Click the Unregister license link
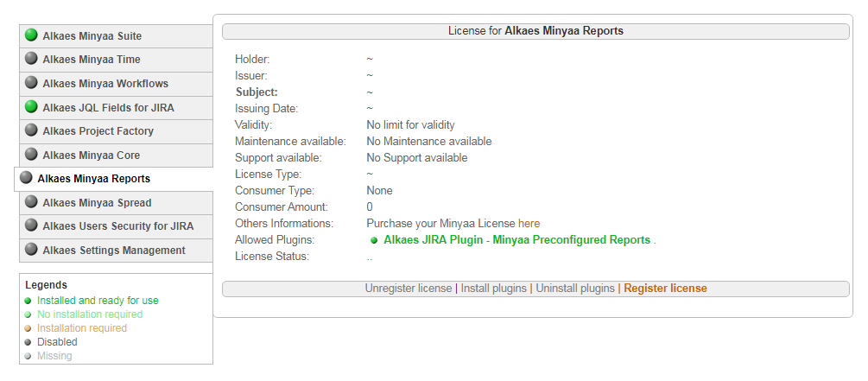Image resolution: width=868 pixels, height=381 pixels. (x=409, y=289)
